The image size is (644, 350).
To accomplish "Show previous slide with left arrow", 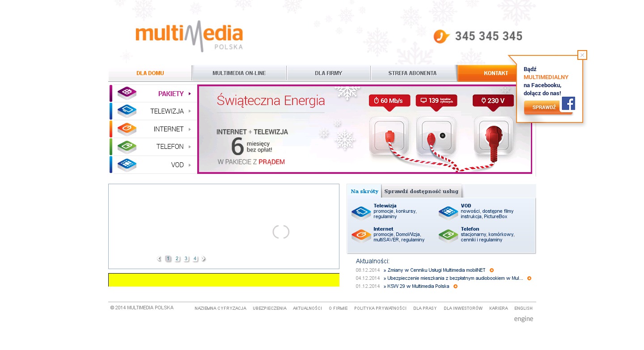I will (159, 258).
